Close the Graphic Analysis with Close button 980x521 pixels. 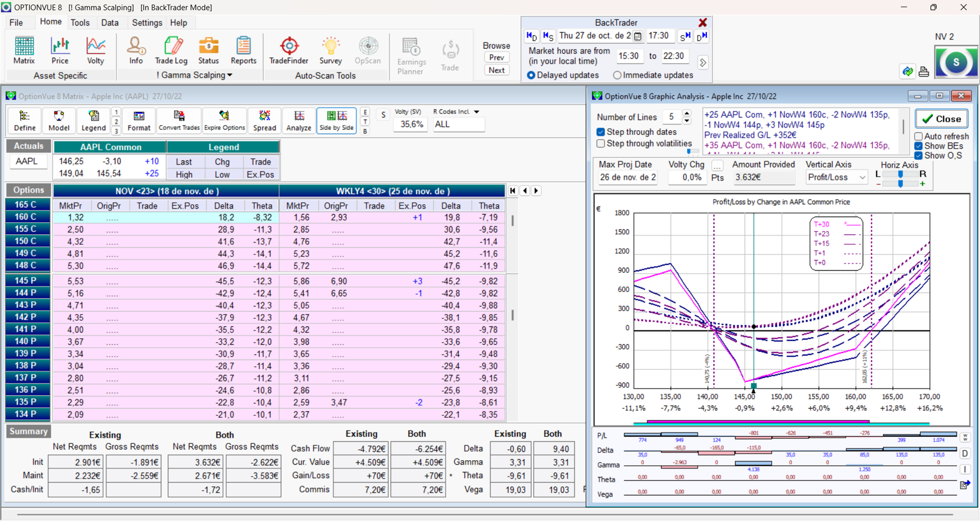pyautogui.click(x=941, y=119)
